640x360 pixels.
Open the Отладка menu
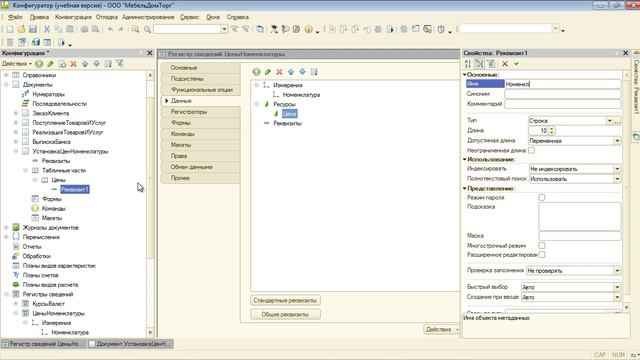tap(107, 17)
